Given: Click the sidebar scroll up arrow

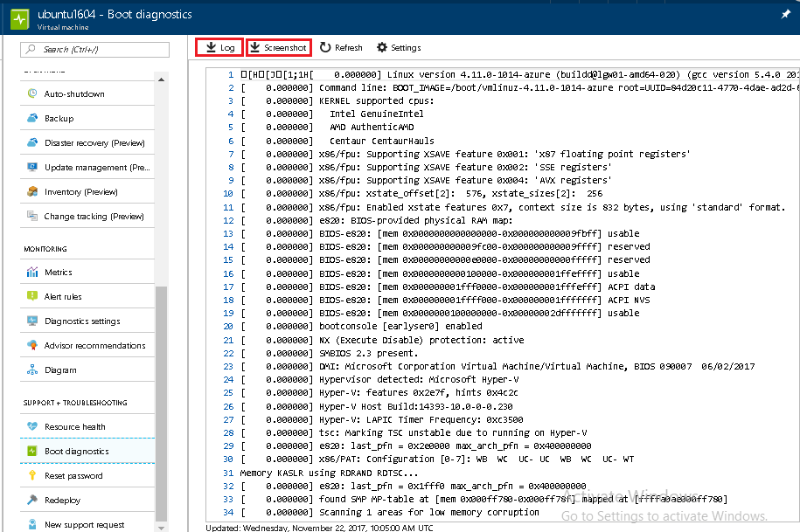Looking at the screenshot, I should [x=161, y=79].
